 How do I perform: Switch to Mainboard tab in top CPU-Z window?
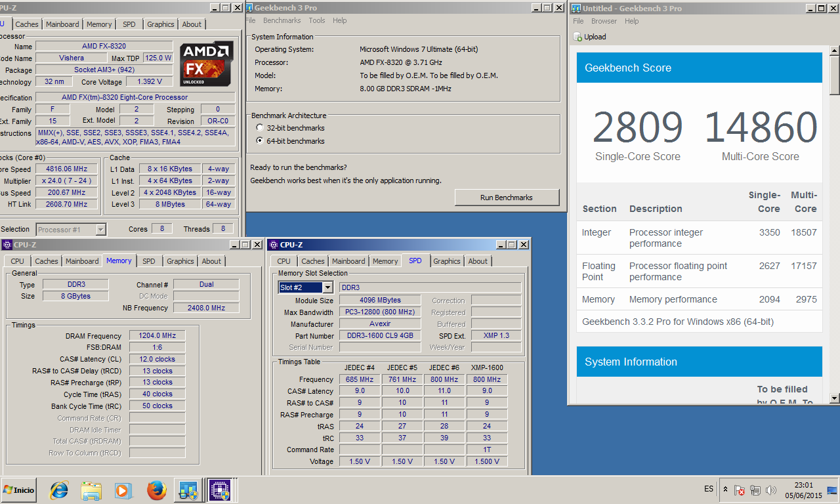coord(62,24)
